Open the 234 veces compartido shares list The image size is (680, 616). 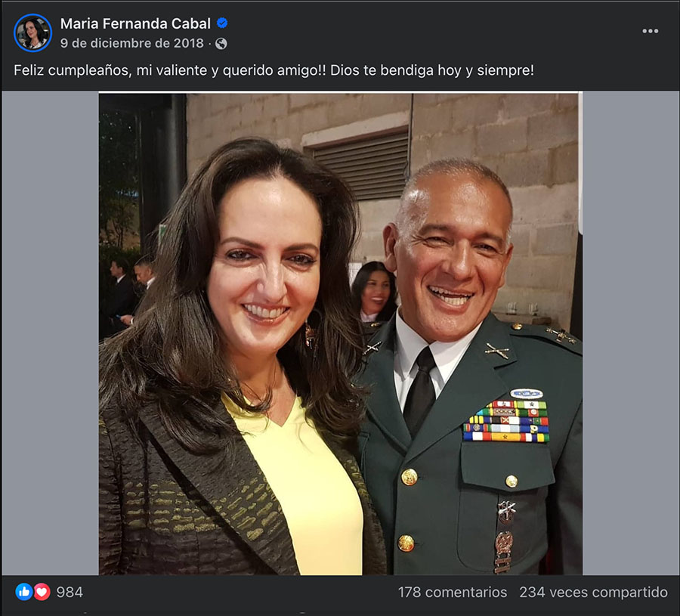593,592
